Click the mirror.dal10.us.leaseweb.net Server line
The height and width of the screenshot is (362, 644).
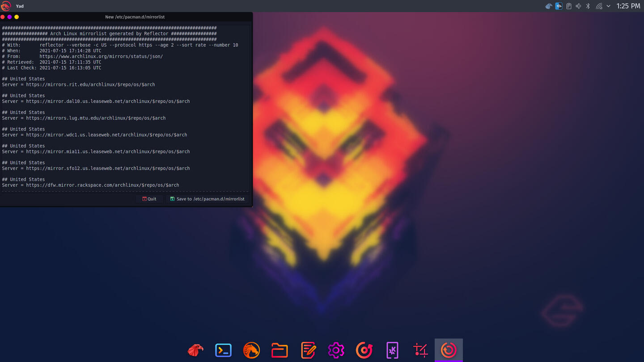click(96, 101)
